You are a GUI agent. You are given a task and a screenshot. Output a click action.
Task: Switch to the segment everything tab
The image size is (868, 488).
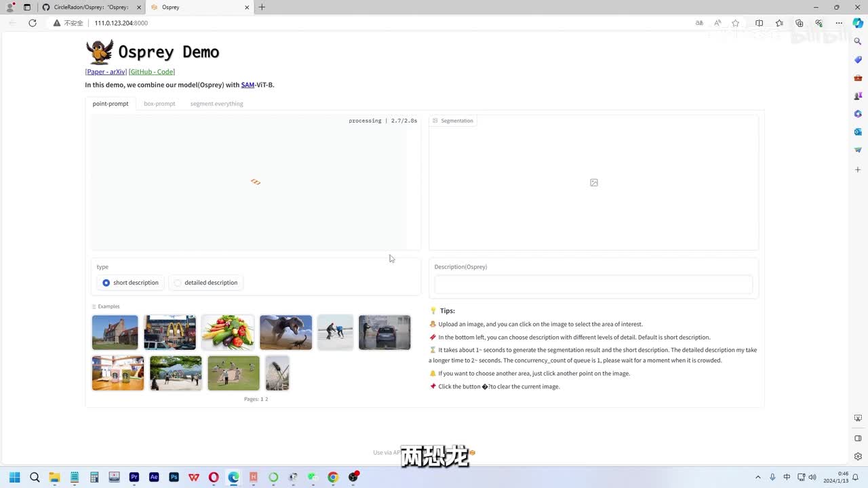pos(216,104)
